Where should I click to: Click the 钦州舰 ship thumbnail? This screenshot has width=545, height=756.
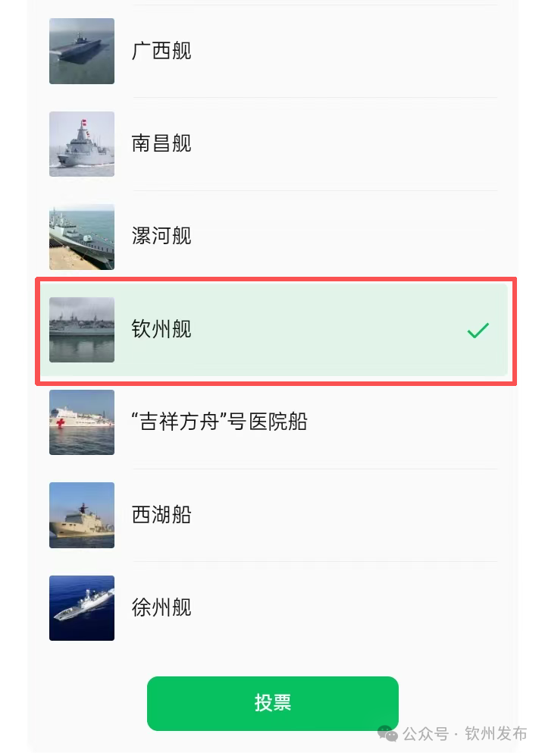(82, 330)
